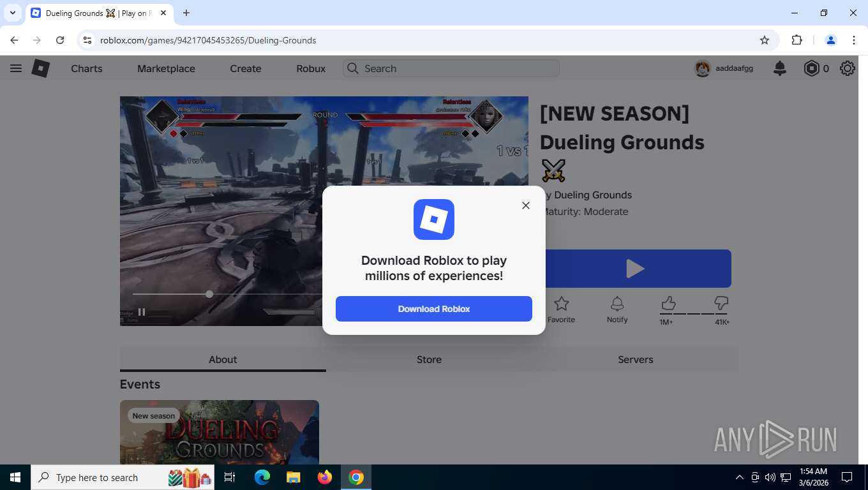Open the Marketplace page
The image size is (868, 490).
coord(166,68)
